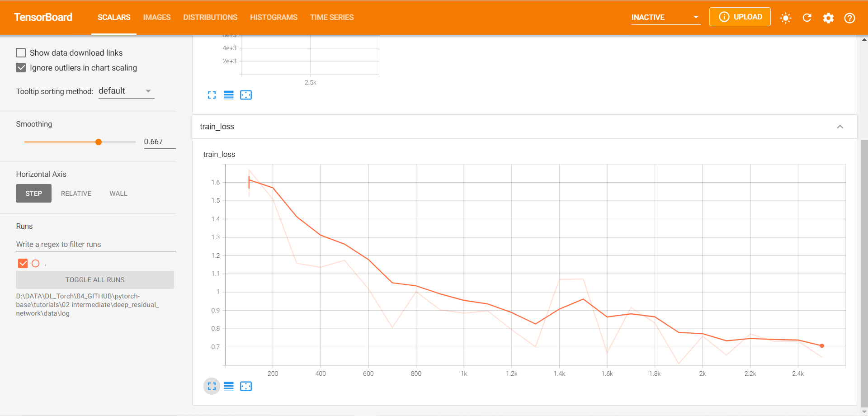The width and height of the screenshot is (868, 416).
Task: Open settings with the gear icon
Action: click(828, 18)
